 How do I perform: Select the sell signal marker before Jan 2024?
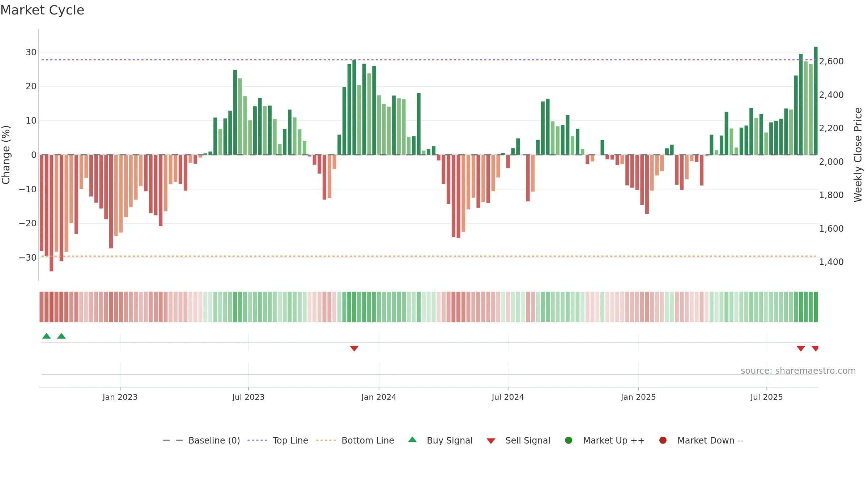pos(354,348)
